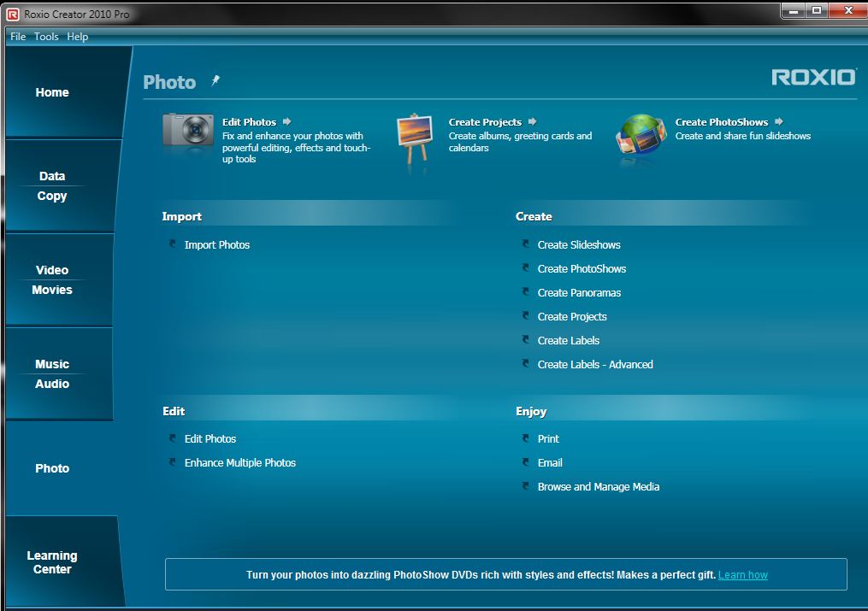Open the Tools menu
868x611 pixels.
tap(46, 37)
